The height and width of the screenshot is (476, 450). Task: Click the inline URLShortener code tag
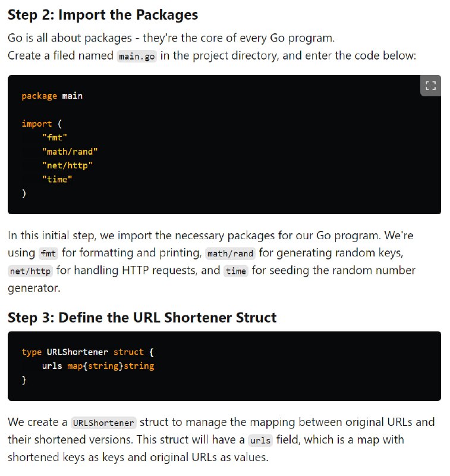[x=103, y=423]
